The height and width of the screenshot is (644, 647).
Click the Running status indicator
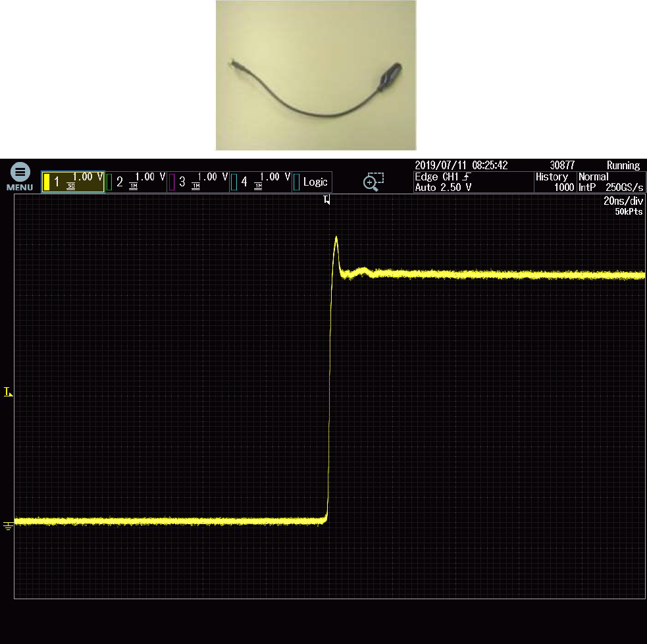623,165
